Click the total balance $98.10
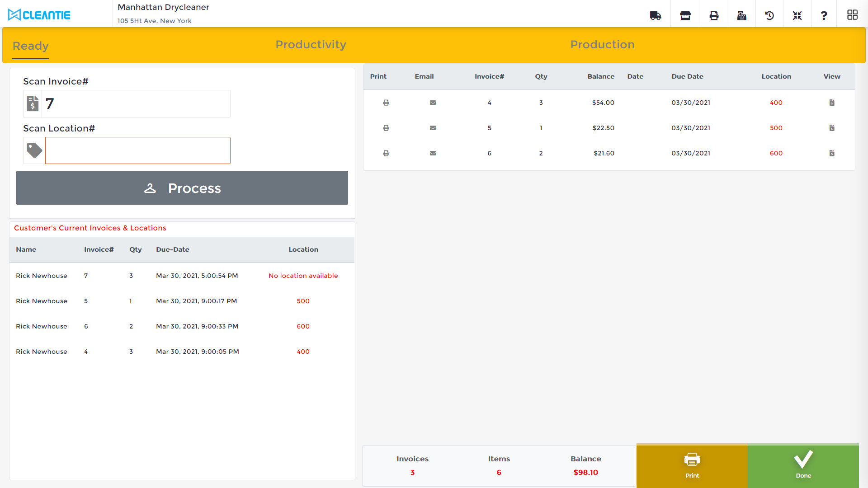 click(x=585, y=472)
